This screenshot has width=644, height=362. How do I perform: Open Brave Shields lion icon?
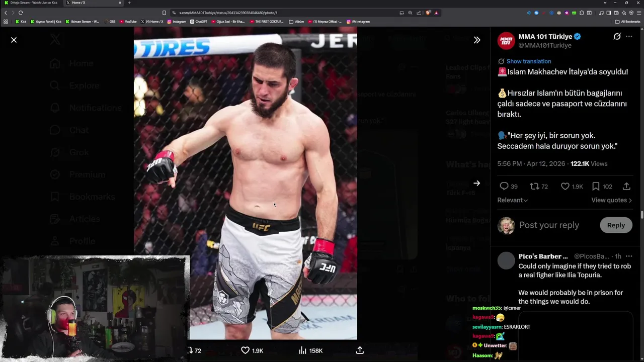click(x=428, y=13)
